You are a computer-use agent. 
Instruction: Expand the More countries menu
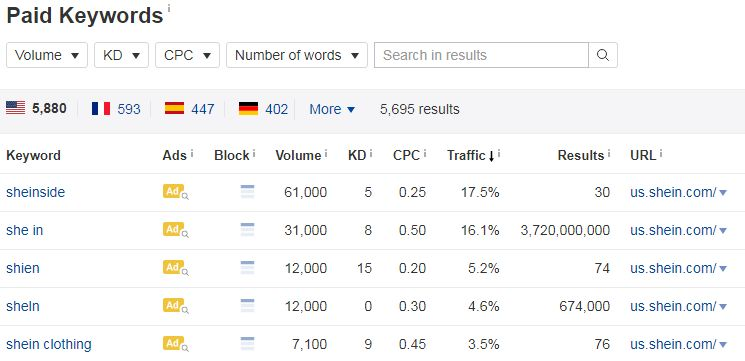[x=332, y=109]
